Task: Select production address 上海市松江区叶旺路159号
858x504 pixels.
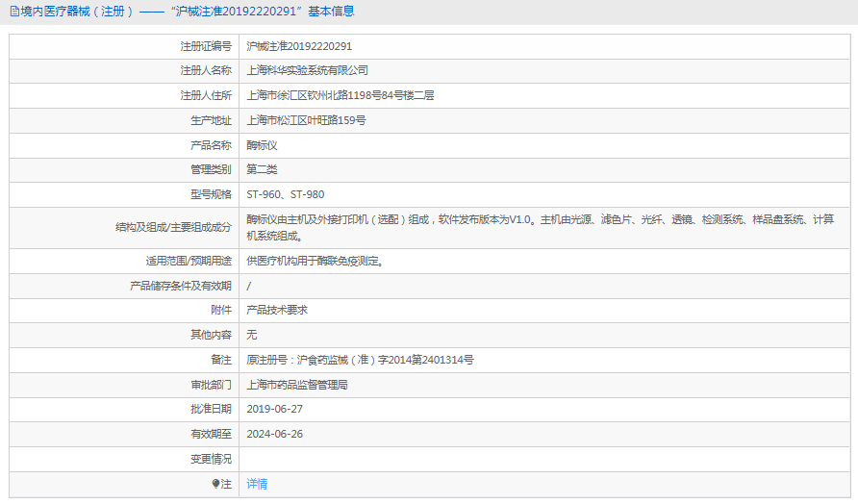Action: click(x=306, y=120)
